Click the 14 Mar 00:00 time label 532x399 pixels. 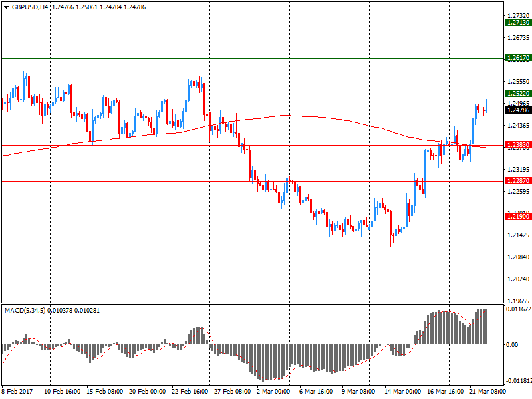pyautogui.click(x=402, y=392)
